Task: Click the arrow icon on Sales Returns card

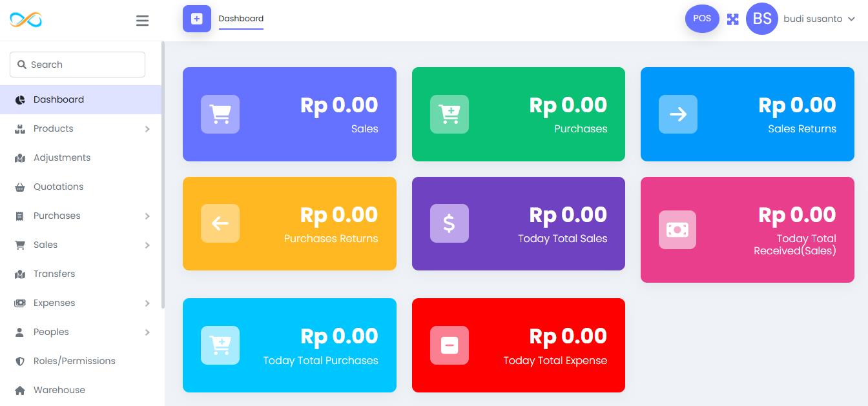Action: point(678,114)
